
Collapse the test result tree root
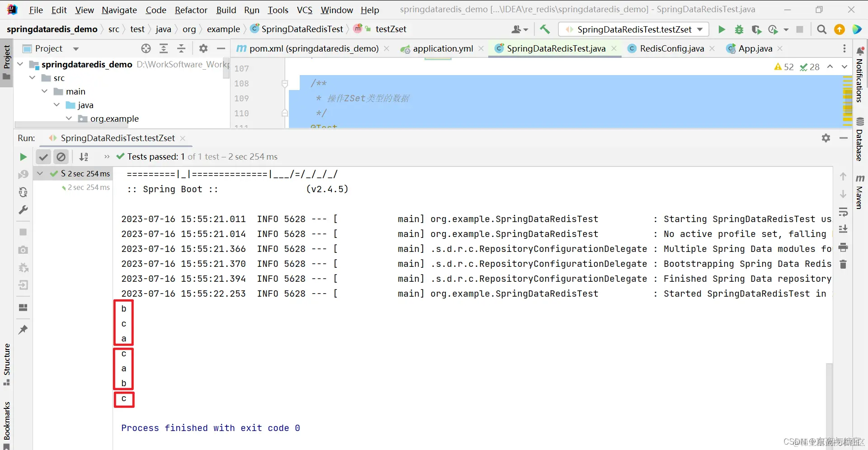point(40,173)
